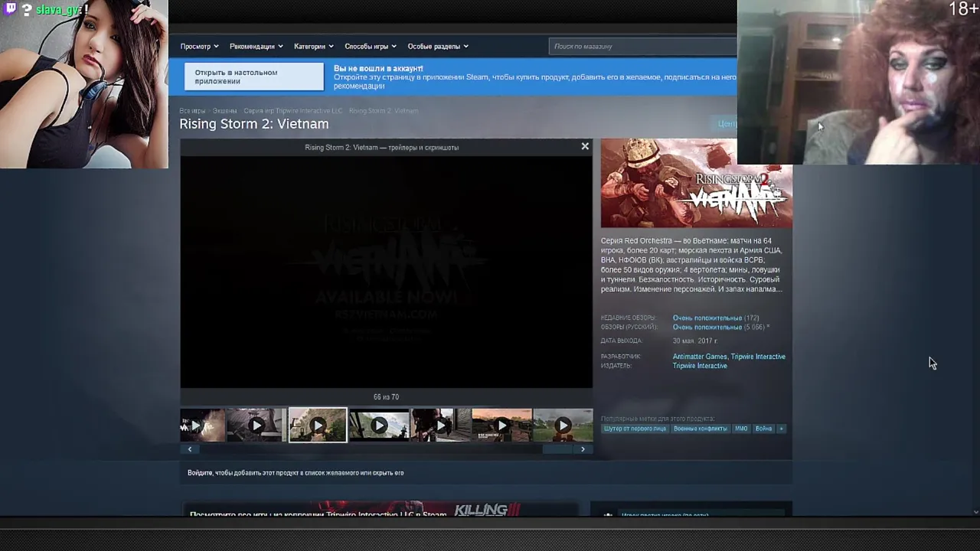This screenshot has height=551, width=980.
Task: Play the last thumbnail showing a green field
Action: pyautogui.click(x=563, y=425)
